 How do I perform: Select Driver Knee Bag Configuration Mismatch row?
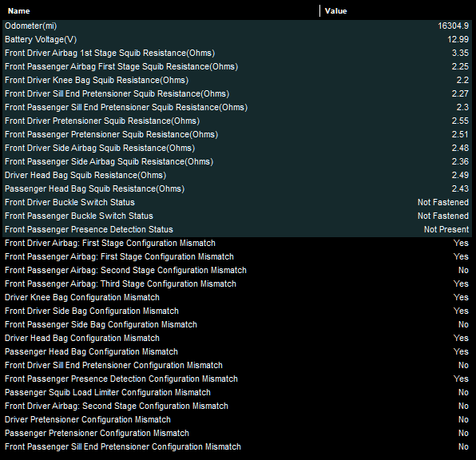click(x=237, y=298)
